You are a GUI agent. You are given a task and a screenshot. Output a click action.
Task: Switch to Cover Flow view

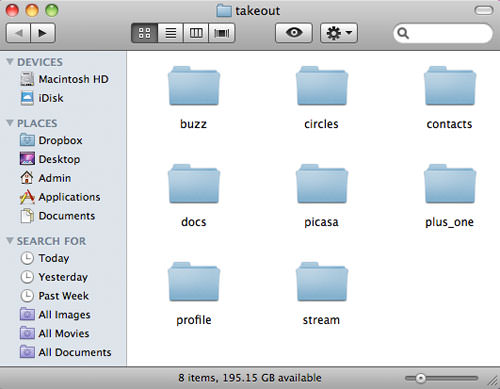click(x=222, y=33)
